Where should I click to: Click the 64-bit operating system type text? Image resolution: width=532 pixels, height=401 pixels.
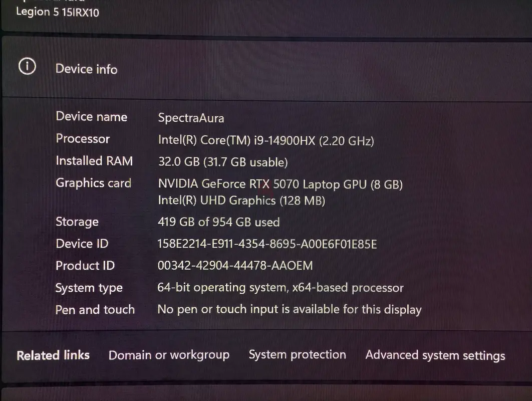pyautogui.click(x=281, y=288)
